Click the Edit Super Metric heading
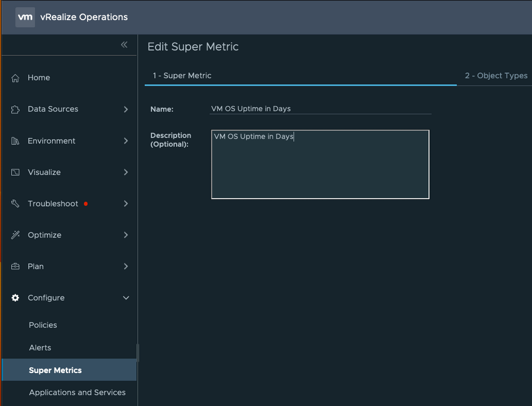Image resolution: width=532 pixels, height=406 pixels. 193,46
